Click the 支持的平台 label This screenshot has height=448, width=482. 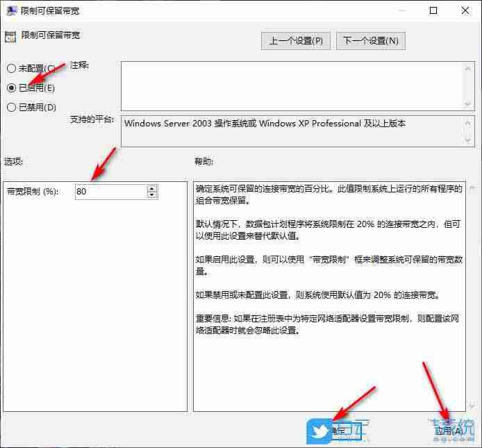tap(92, 119)
